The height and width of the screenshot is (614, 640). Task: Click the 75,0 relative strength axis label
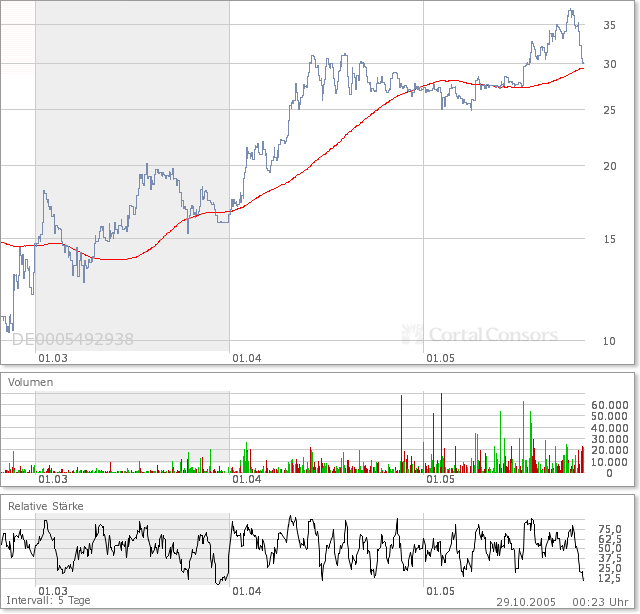coord(608,529)
